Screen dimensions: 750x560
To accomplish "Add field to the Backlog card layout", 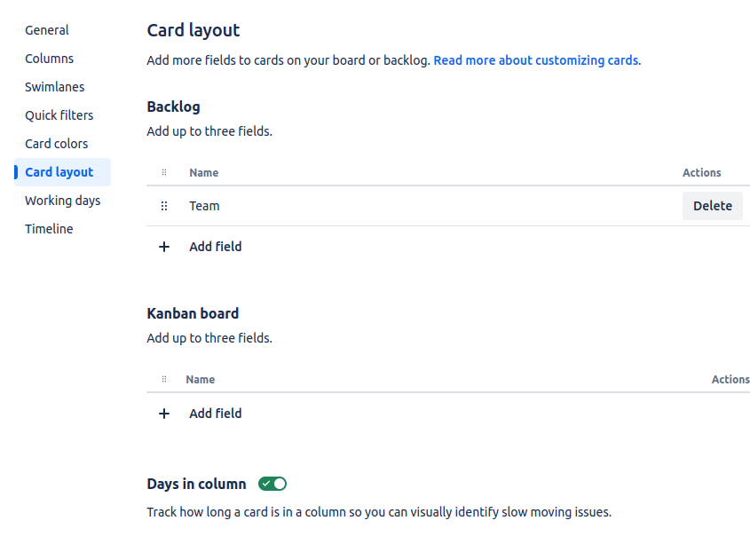I will tap(216, 247).
